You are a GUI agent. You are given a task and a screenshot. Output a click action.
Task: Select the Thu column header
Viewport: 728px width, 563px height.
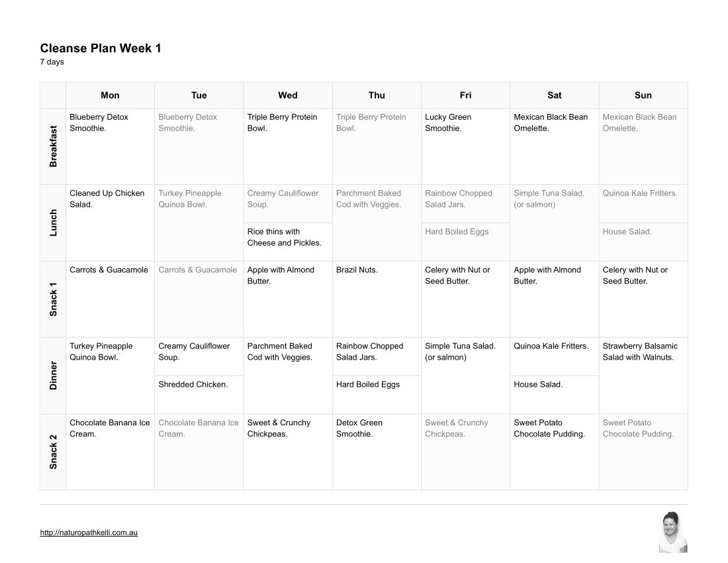pos(377,95)
